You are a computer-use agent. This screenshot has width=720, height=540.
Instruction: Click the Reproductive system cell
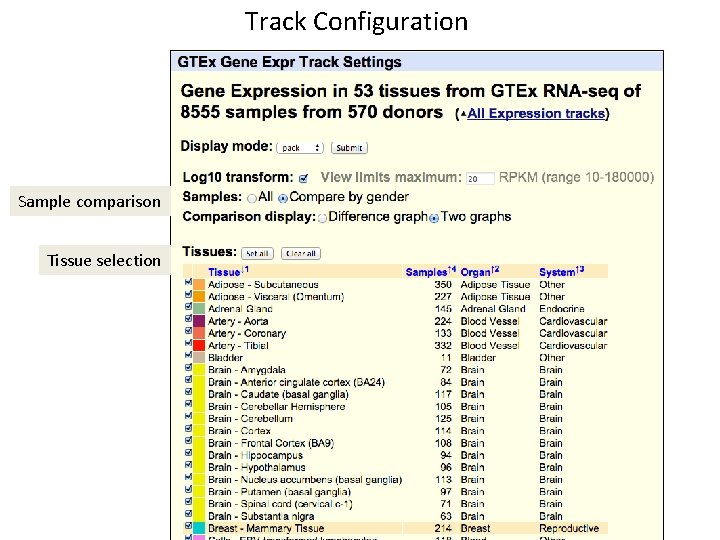click(x=569, y=529)
